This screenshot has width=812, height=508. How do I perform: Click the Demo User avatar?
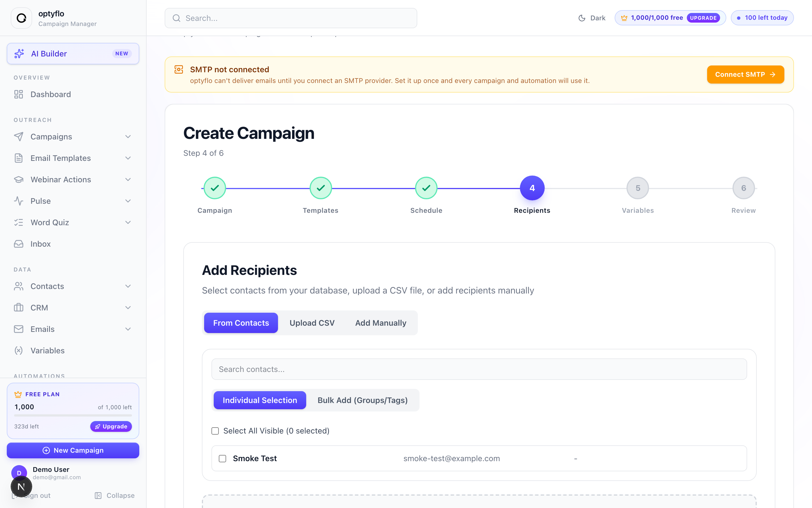pyautogui.click(x=19, y=473)
